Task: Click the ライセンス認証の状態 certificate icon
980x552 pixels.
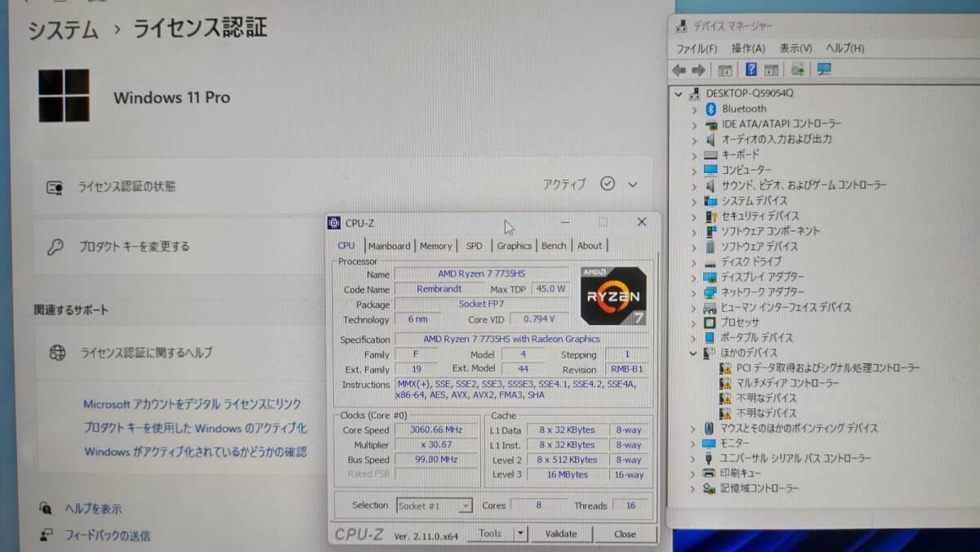Action: coord(55,187)
